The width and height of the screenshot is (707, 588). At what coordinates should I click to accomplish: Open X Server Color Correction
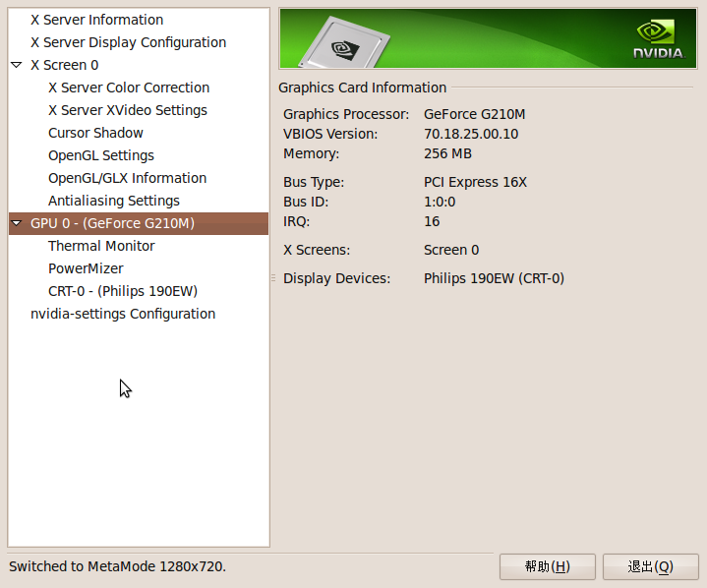coord(129,88)
